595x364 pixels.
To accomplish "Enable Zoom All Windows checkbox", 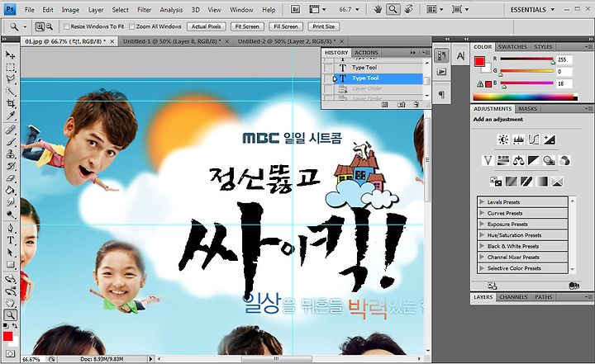I will [x=132, y=26].
